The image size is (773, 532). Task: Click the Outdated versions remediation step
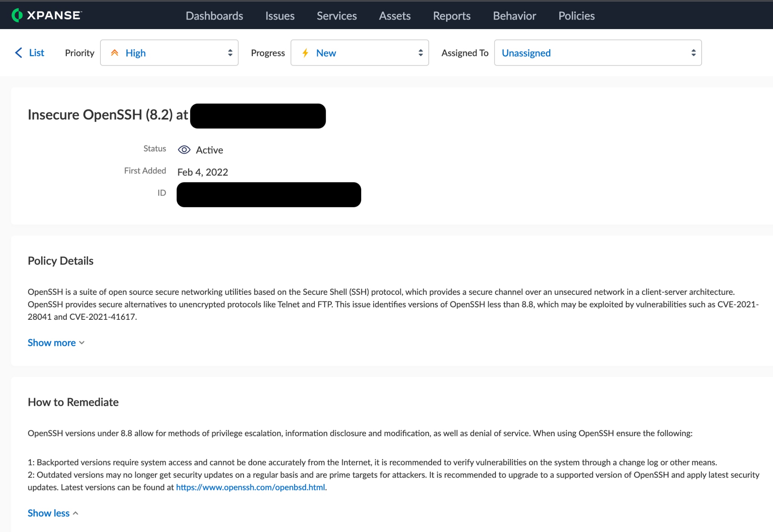point(393,481)
